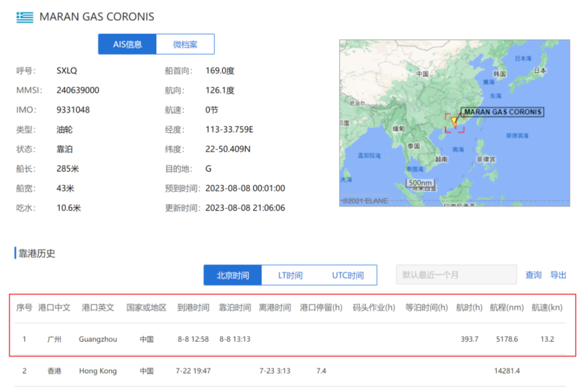Select the Hong Kong port row
The height and width of the screenshot is (387, 588).
[x=97, y=371]
